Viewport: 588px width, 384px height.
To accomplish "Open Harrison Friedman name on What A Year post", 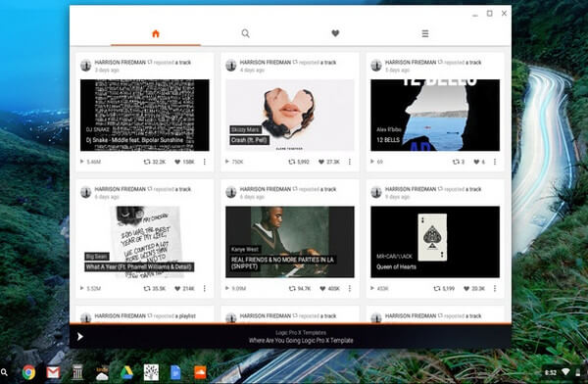I will tap(120, 189).
